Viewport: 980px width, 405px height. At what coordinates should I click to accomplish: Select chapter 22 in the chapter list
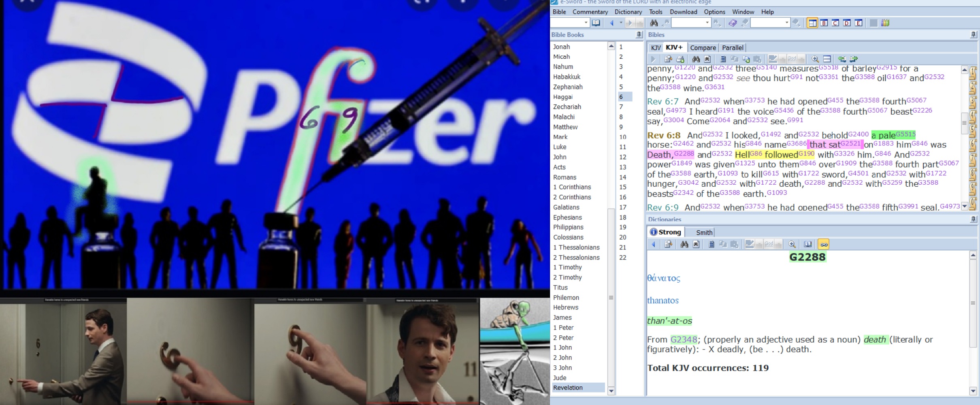(x=623, y=257)
